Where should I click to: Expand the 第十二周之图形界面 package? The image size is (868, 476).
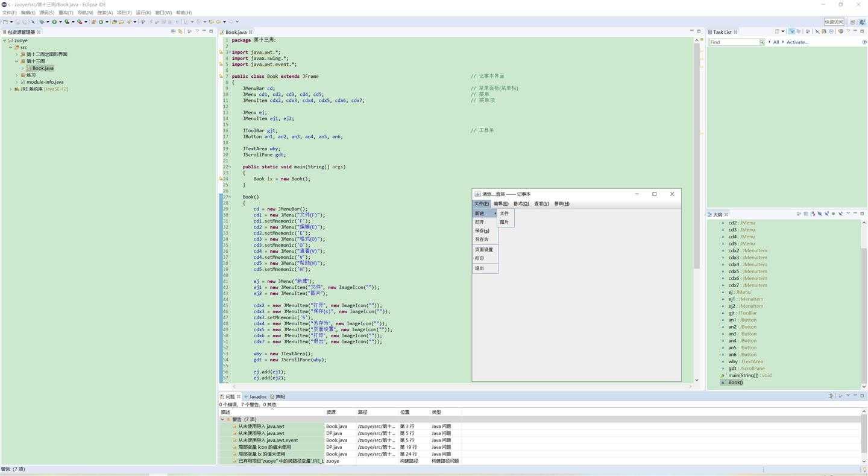pos(16,54)
